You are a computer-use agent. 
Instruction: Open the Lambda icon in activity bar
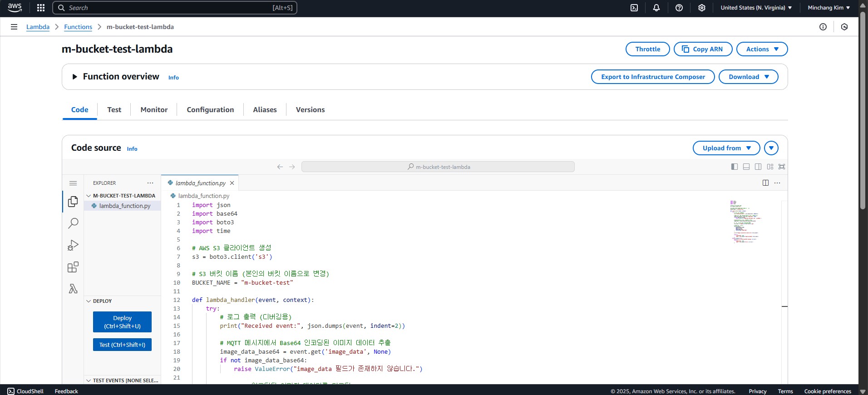[x=73, y=289]
